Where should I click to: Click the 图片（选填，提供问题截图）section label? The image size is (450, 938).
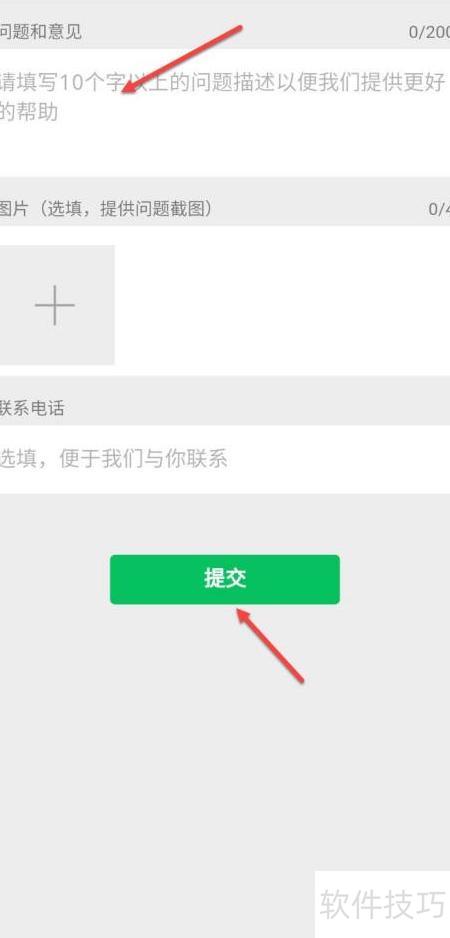point(106,208)
